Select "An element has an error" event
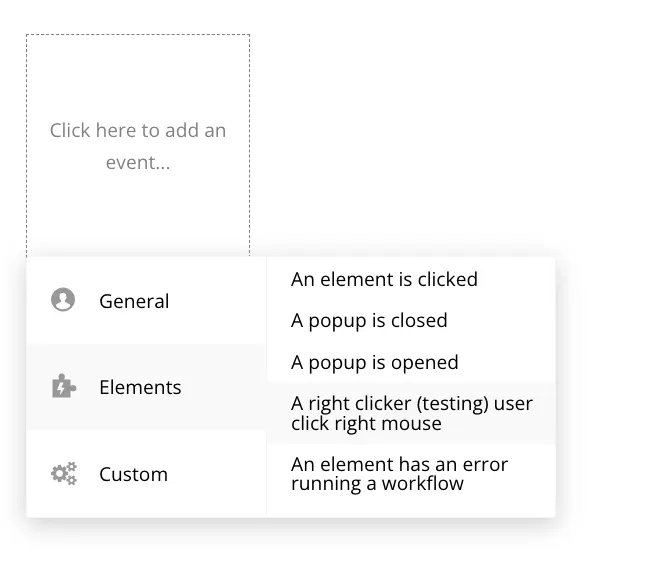Screen dimensions: 650x582 click(399, 473)
